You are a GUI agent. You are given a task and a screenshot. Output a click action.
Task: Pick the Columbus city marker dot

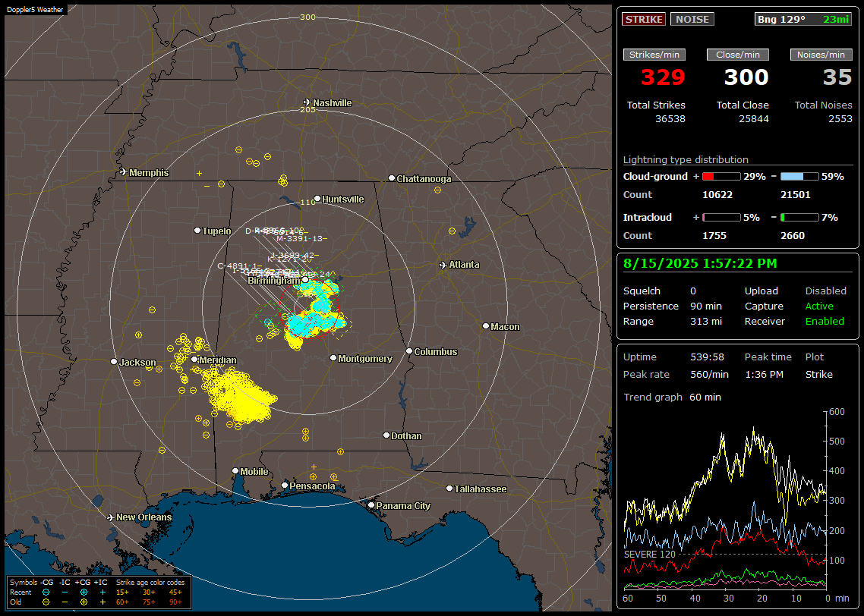click(x=409, y=350)
